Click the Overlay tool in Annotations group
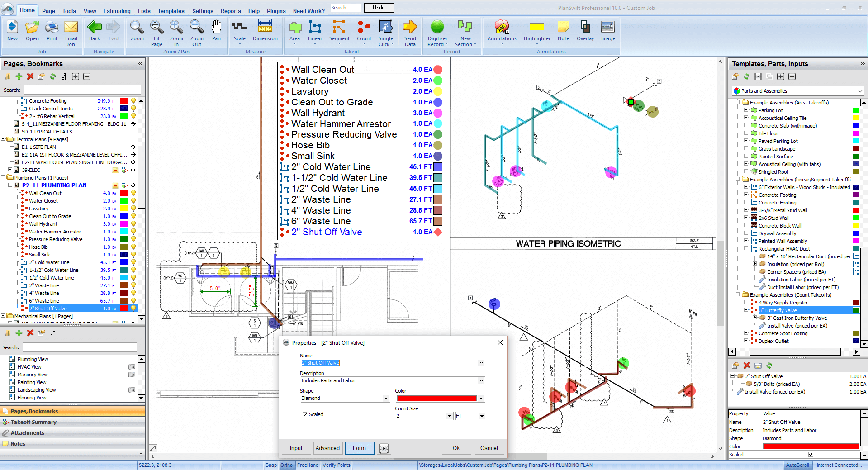The height and width of the screenshot is (470, 868). (x=585, y=32)
